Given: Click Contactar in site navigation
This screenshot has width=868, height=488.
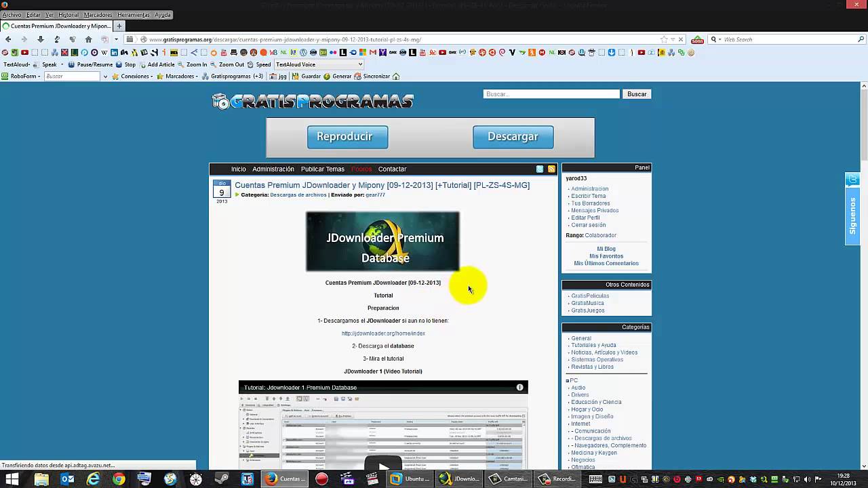Looking at the screenshot, I should pos(392,169).
